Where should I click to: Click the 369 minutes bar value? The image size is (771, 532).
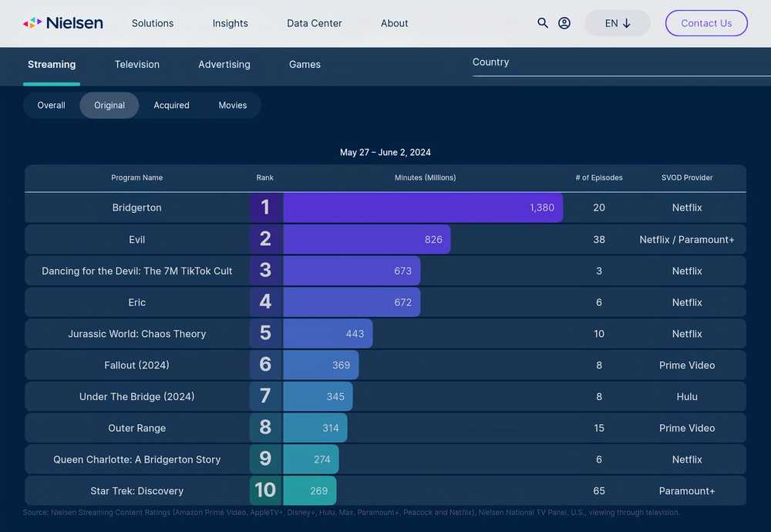click(342, 365)
